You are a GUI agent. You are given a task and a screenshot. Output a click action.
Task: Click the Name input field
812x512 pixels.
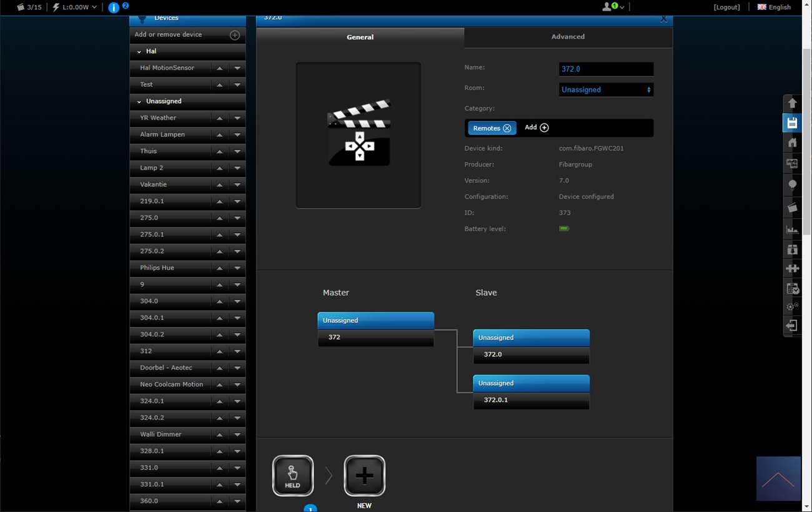pos(606,69)
